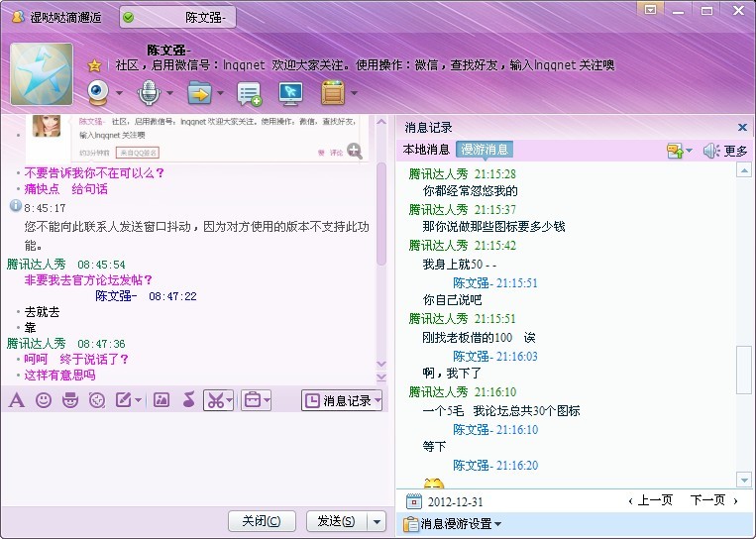This screenshot has height=539, width=756.
Task: Open small avatar thumbnail in preview
Action: coord(47,126)
